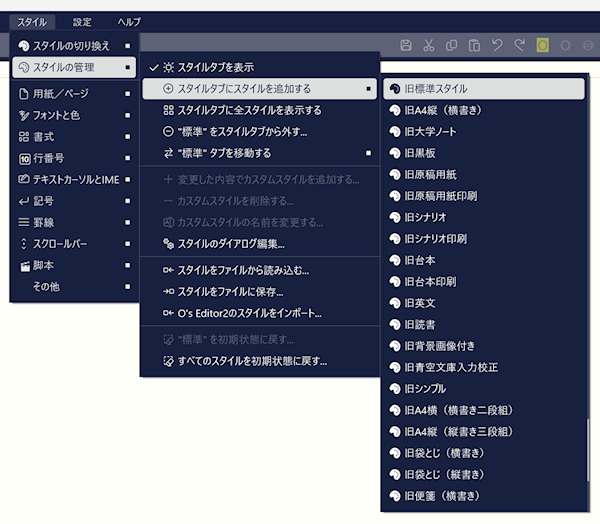Click the copy icon in toolbar
Screen dimensions: 600x524
(x=452, y=45)
